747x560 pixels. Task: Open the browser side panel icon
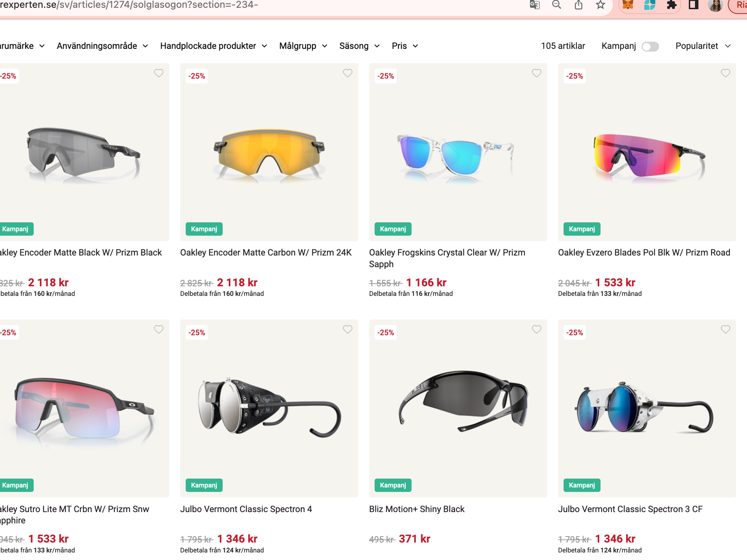coord(693,5)
